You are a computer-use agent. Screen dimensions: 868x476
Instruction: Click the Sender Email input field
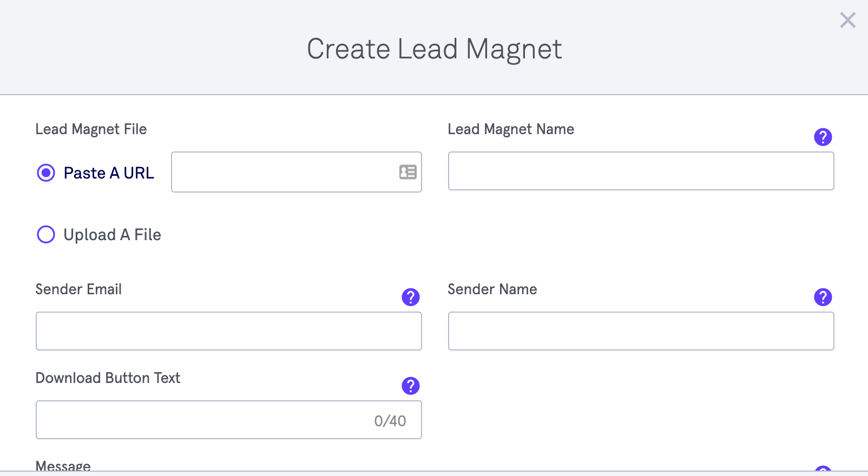[x=228, y=330]
